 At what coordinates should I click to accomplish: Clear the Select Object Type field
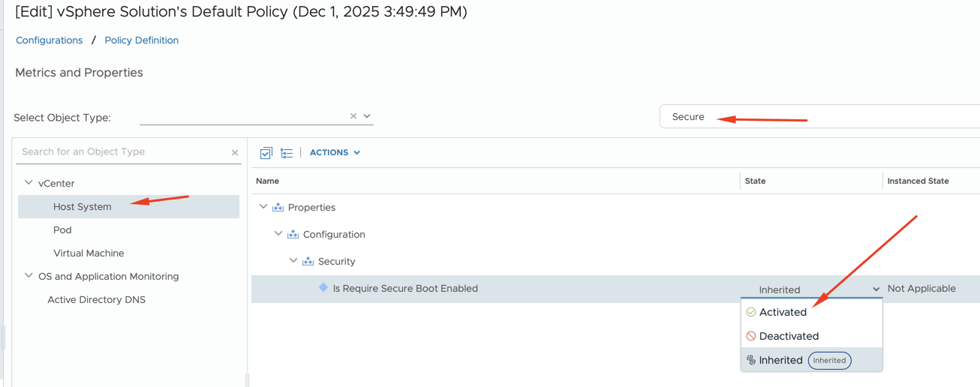tap(353, 116)
